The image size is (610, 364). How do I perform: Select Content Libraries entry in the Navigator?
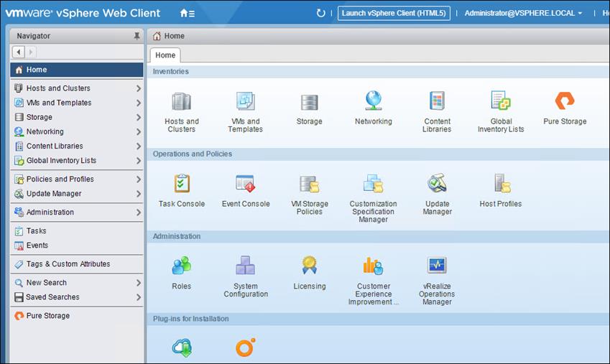[x=77, y=146]
